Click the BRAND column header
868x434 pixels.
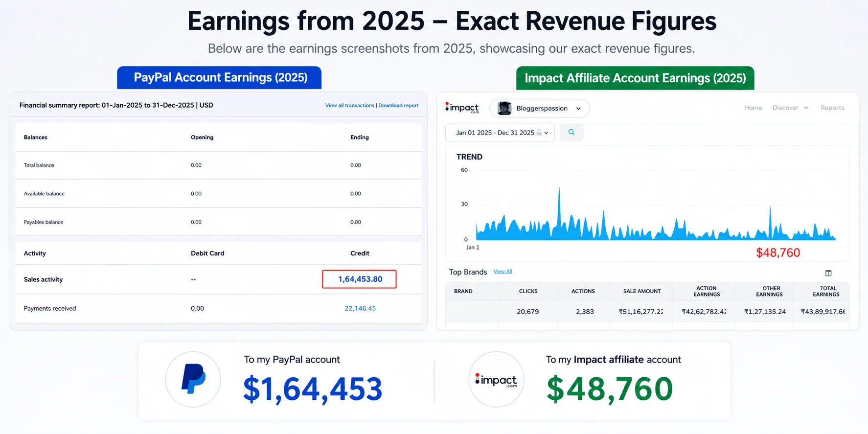[463, 291]
